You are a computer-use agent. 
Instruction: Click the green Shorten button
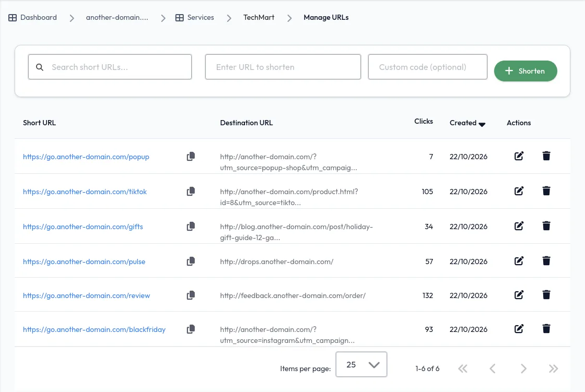(525, 71)
